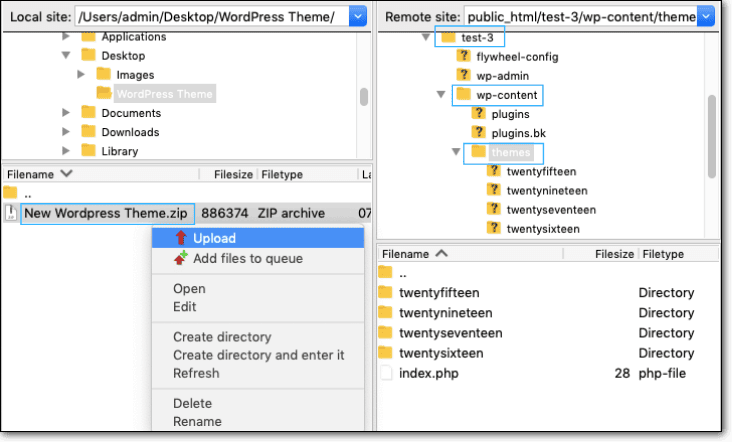Viewport: 732px width, 442px height.
Task: Select twentysixteen in remote file list
Action: click(441, 353)
